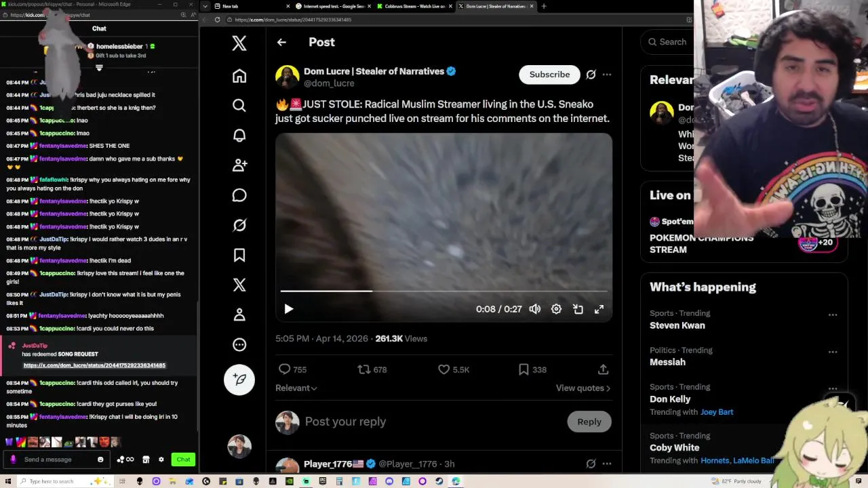Bookmark the post with 338 bookmarks
Viewport: 868px width, 488px height.
point(532,369)
